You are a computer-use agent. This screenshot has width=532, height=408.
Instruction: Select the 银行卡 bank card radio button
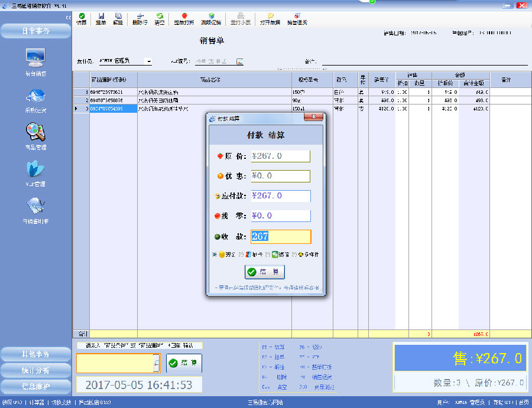[241, 254]
